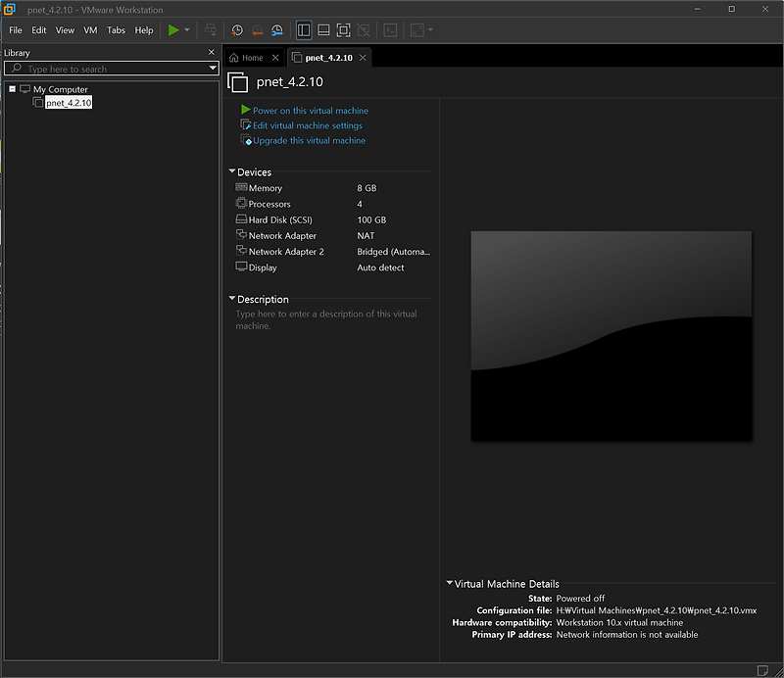This screenshot has width=784, height=678.
Task: Open the library search dropdown arrow
Action: tap(213, 69)
